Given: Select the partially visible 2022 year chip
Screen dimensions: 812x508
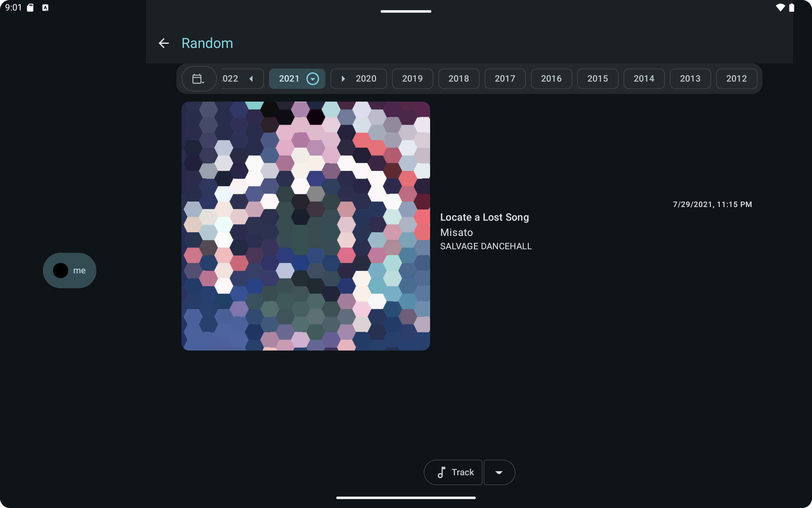Looking at the screenshot, I should coord(242,79).
